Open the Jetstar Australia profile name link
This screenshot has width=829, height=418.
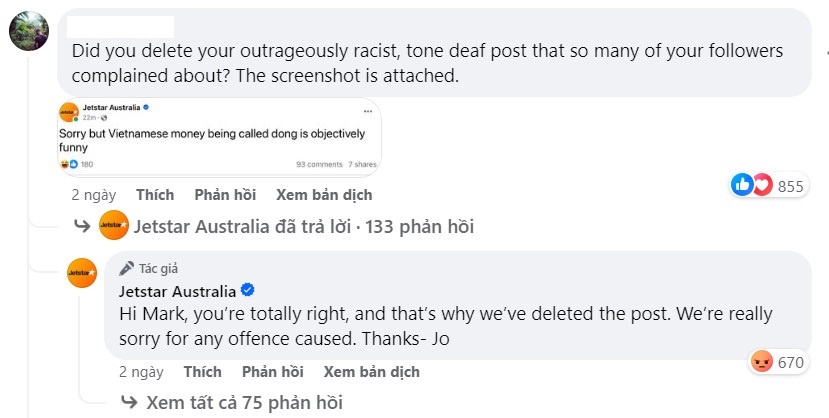pos(177,291)
